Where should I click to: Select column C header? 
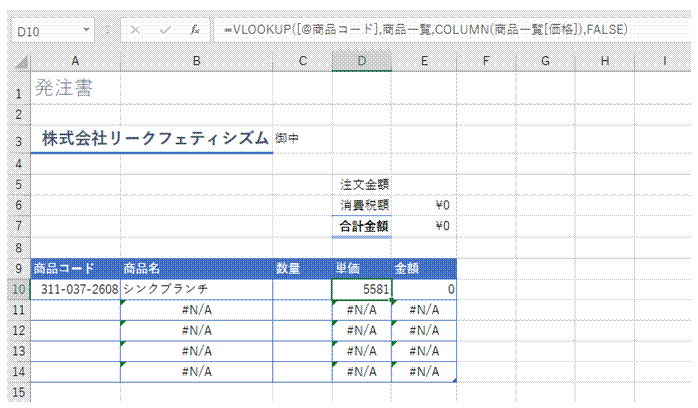pos(303,61)
